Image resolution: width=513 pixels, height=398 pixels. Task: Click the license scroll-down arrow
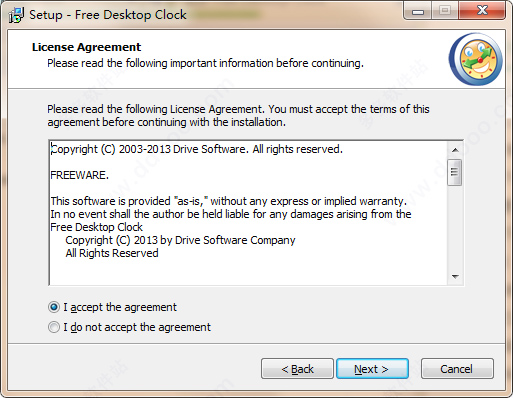455,276
